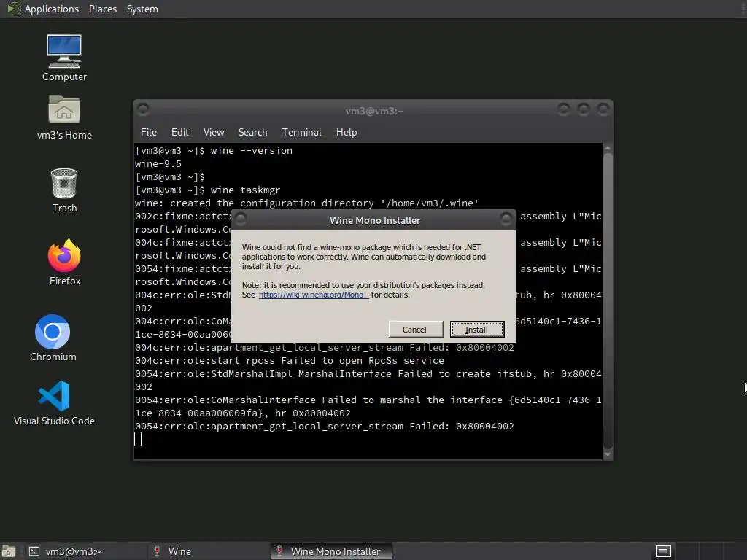Click the terminal scrollbar up arrow

point(608,148)
